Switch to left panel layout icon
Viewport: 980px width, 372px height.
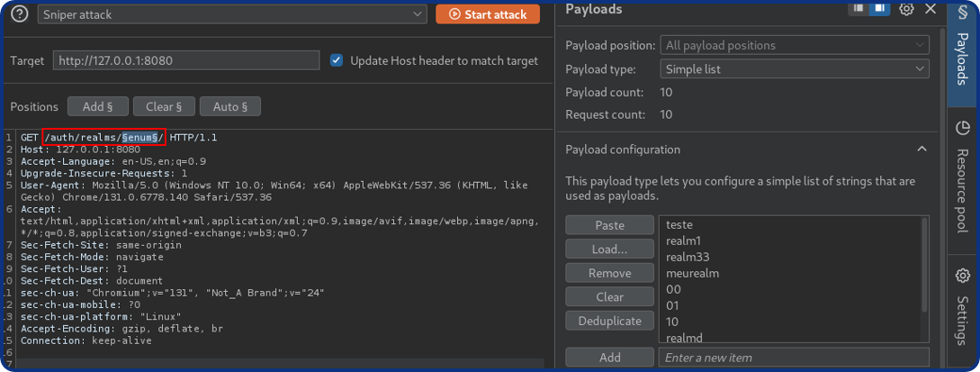coord(859,8)
